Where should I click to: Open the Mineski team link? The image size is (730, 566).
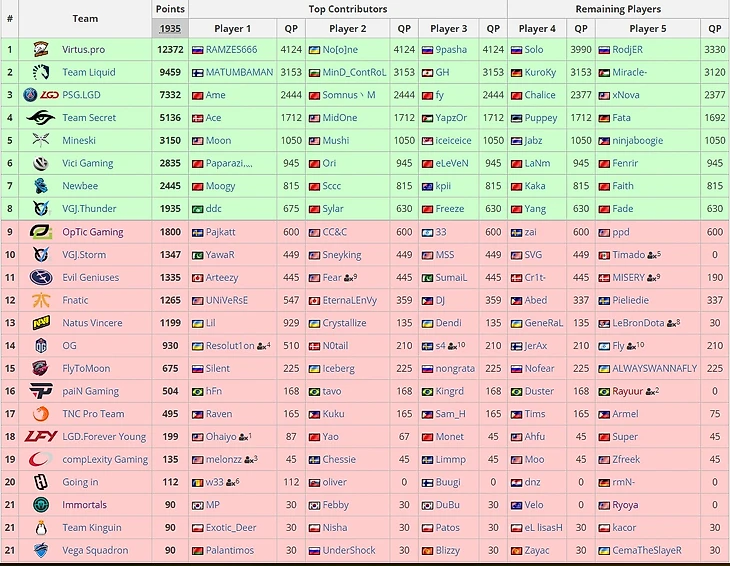point(79,140)
